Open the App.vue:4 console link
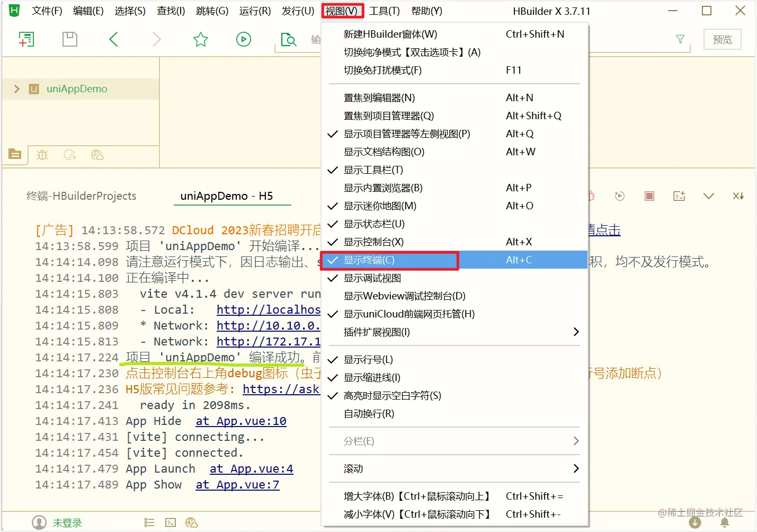This screenshot has height=532, width=757. click(251, 469)
